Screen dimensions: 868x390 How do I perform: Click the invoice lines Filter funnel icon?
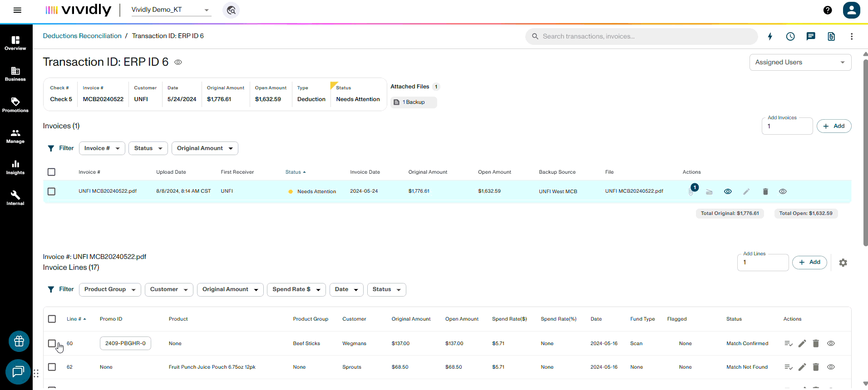51,289
